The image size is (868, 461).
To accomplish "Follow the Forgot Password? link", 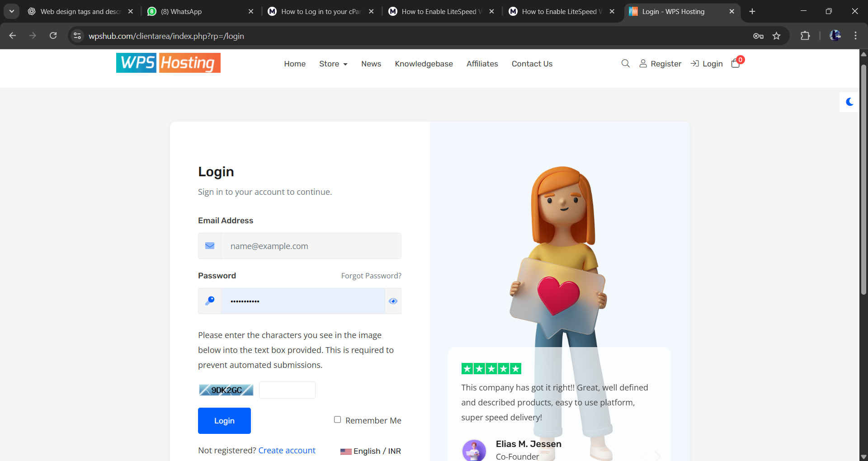I will point(371,276).
